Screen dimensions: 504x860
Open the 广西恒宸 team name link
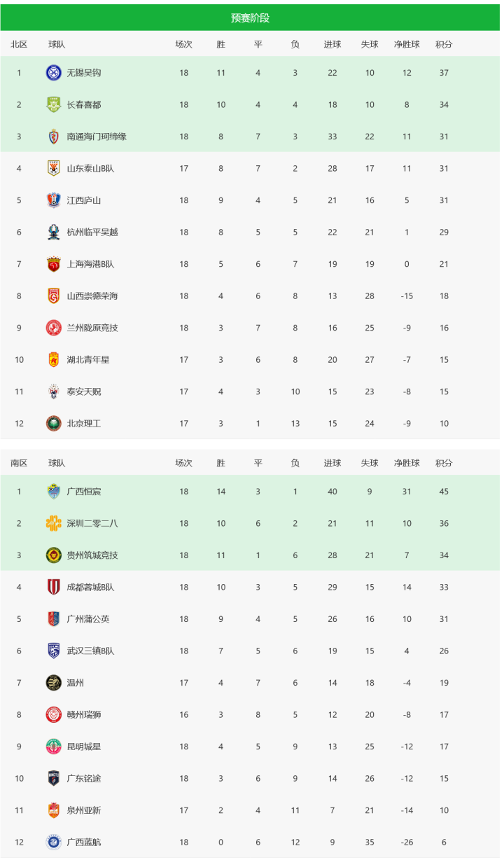84,492
